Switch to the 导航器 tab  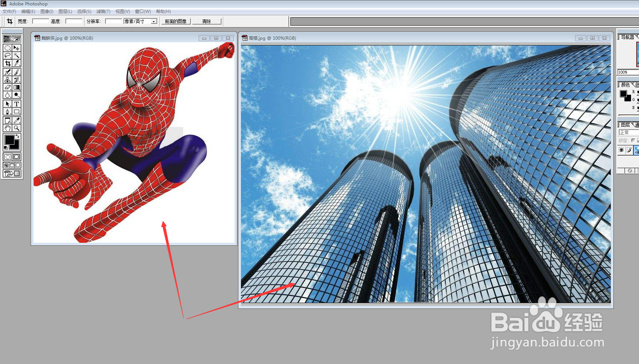627,37
